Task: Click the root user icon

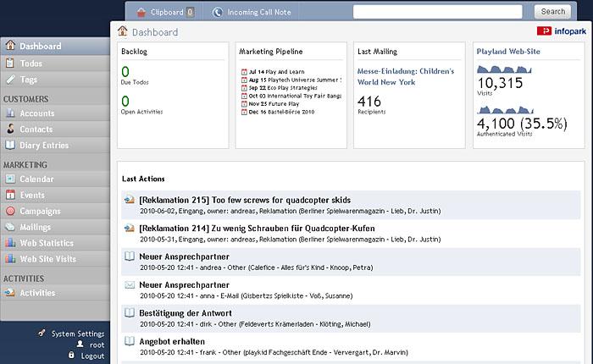Action: click(x=80, y=345)
